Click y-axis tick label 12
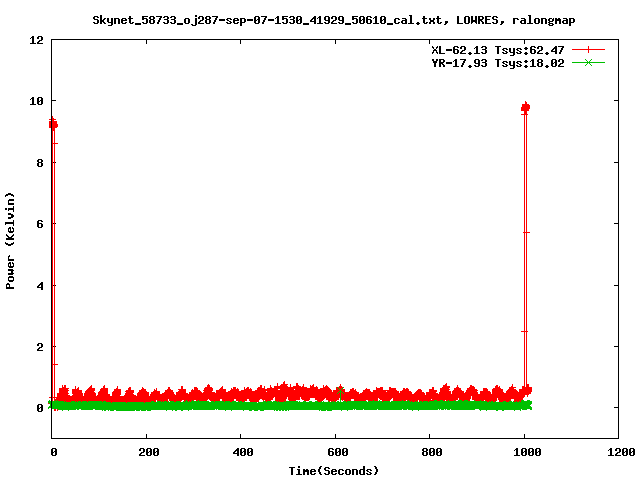The image size is (640, 480). (x=36, y=40)
